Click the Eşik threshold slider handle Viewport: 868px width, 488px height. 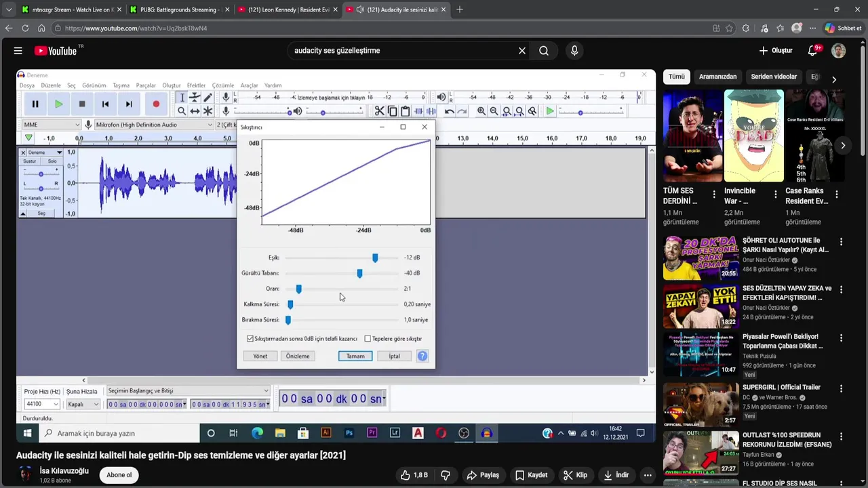(375, 258)
